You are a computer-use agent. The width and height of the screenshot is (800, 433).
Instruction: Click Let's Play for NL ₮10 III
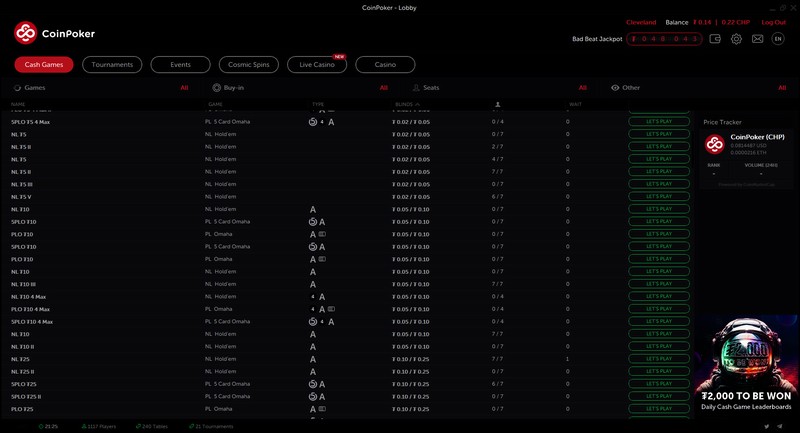[x=659, y=284]
